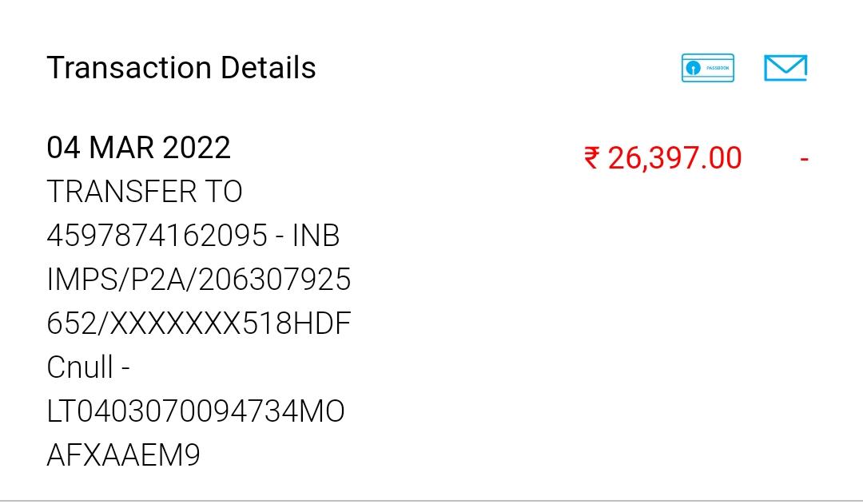This screenshot has width=863, height=504.
Task: Click the MAR month in the date
Action: (x=122, y=148)
